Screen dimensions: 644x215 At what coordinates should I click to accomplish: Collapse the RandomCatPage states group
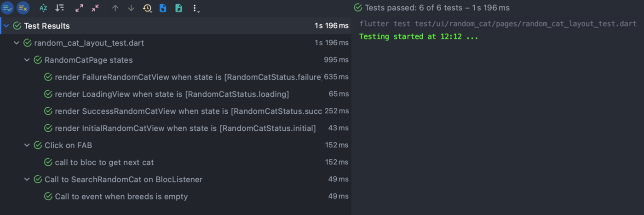click(x=27, y=60)
